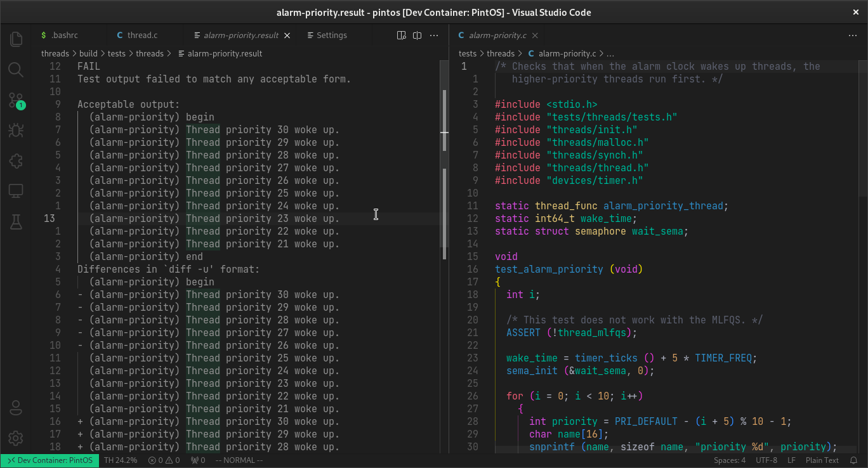This screenshot has width=868, height=468.
Task: Click alarm-priority.c in right breadcrumb
Action: point(567,54)
